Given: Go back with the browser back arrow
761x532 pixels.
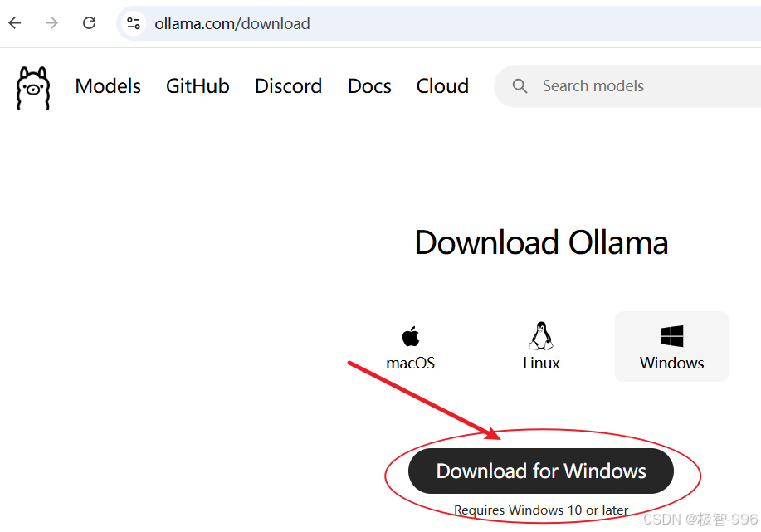Looking at the screenshot, I should 15,22.
